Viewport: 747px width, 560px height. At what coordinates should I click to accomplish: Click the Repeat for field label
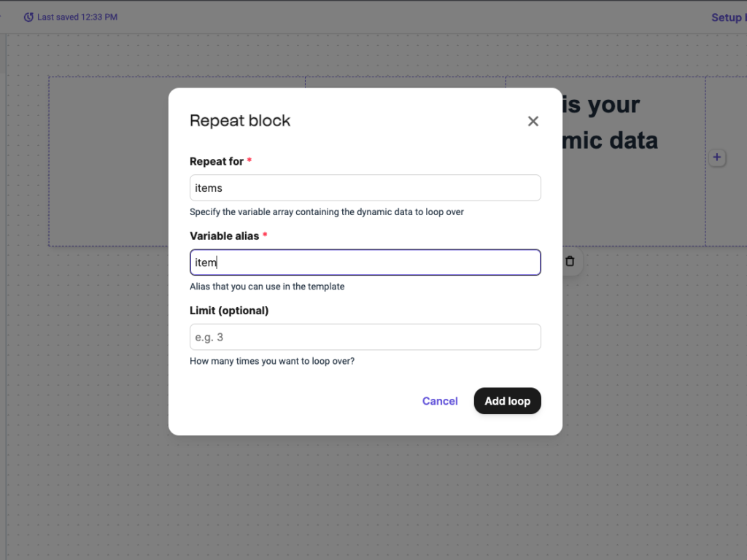click(217, 161)
